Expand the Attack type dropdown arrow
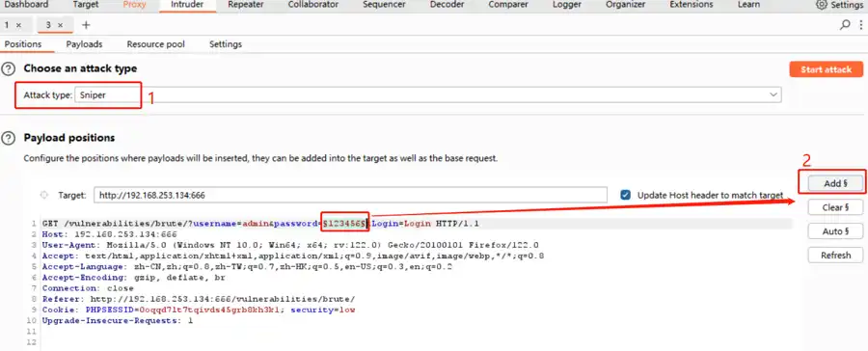The image size is (868, 351). pos(773,94)
